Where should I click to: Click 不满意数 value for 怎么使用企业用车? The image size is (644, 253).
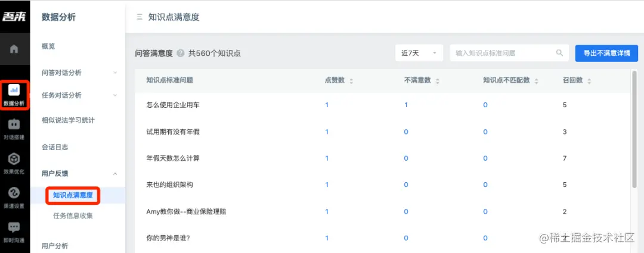(x=406, y=105)
